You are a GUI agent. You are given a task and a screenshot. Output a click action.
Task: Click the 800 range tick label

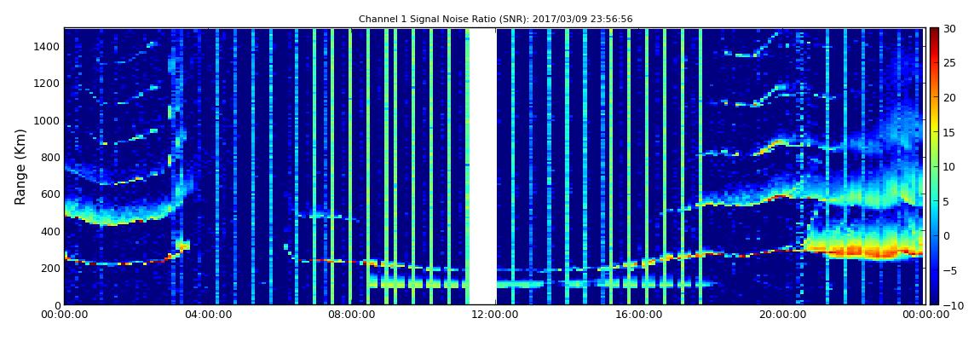click(50, 157)
